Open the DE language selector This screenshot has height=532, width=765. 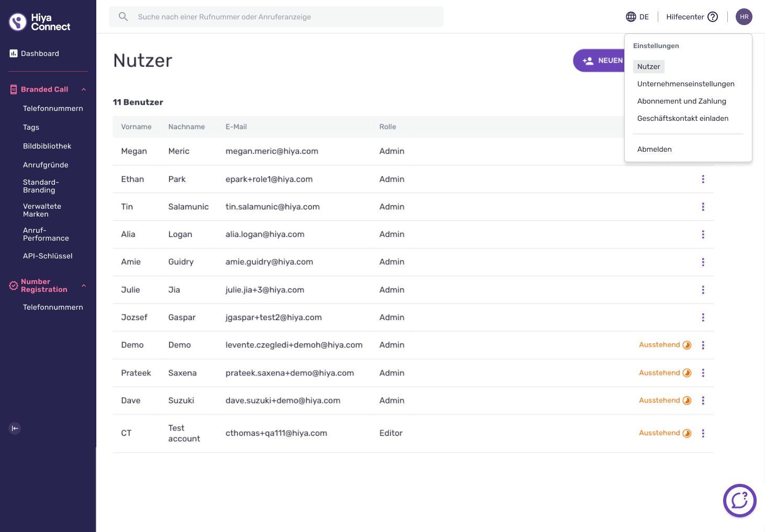point(637,17)
